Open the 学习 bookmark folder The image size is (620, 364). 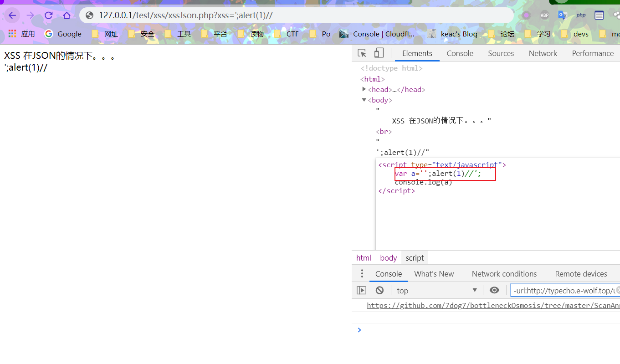pyautogui.click(x=538, y=34)
